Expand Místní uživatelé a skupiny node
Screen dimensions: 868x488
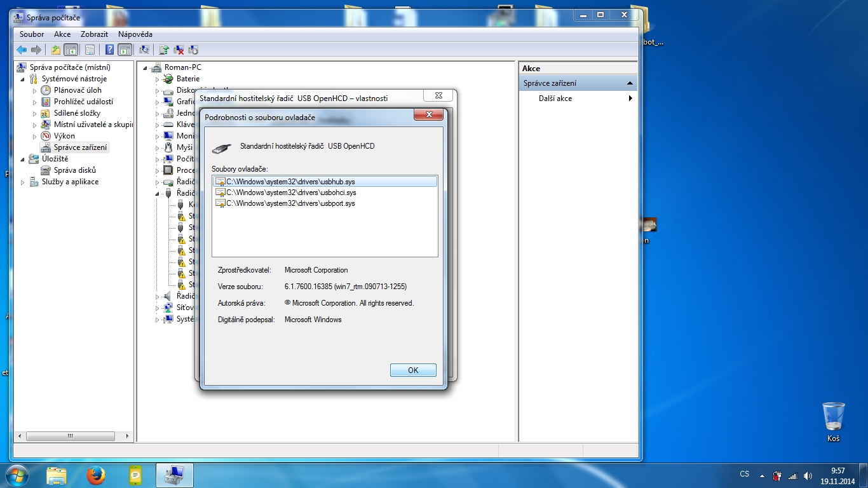(35, 125)
